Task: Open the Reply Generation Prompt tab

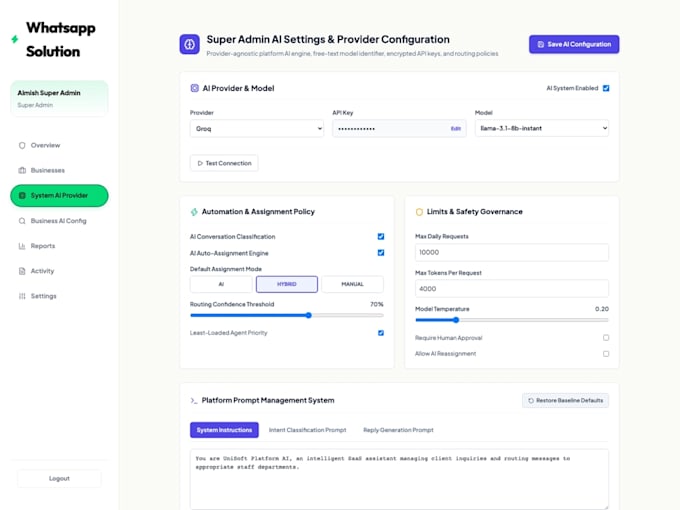Action: click(398, 430)
